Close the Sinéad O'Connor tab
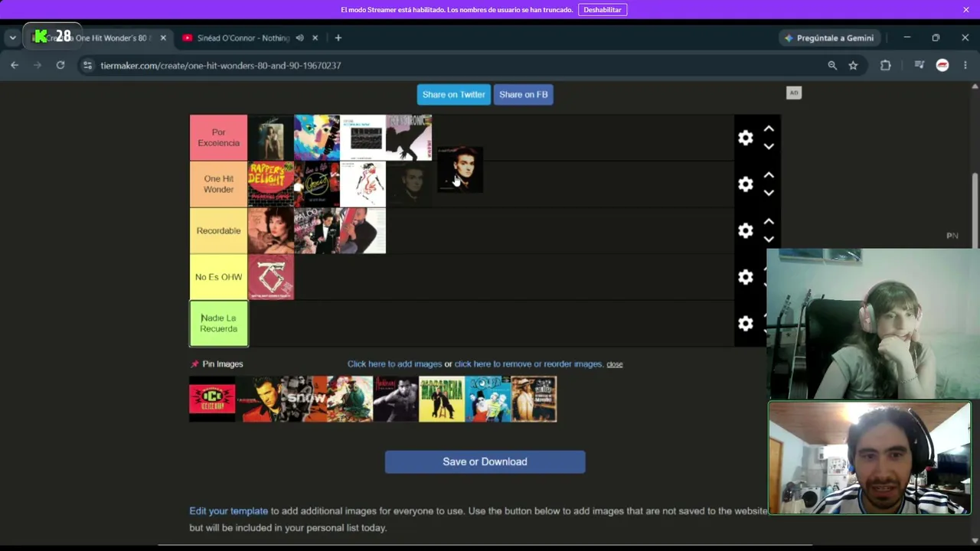This screenshot has height=551, width=980. 315,38
